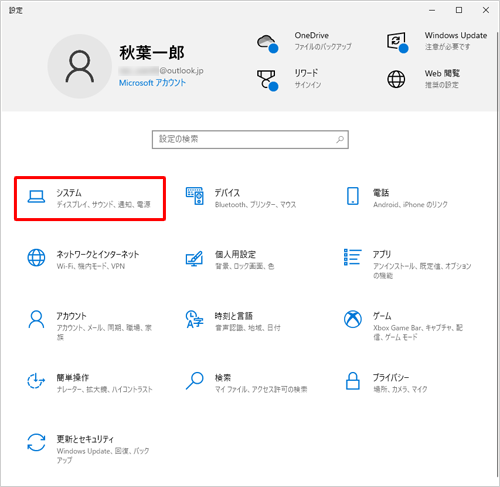The height and width of the screenshot is (487, 500).
Task: Click the 注意が必要です status text
Action: pos(447,47)
